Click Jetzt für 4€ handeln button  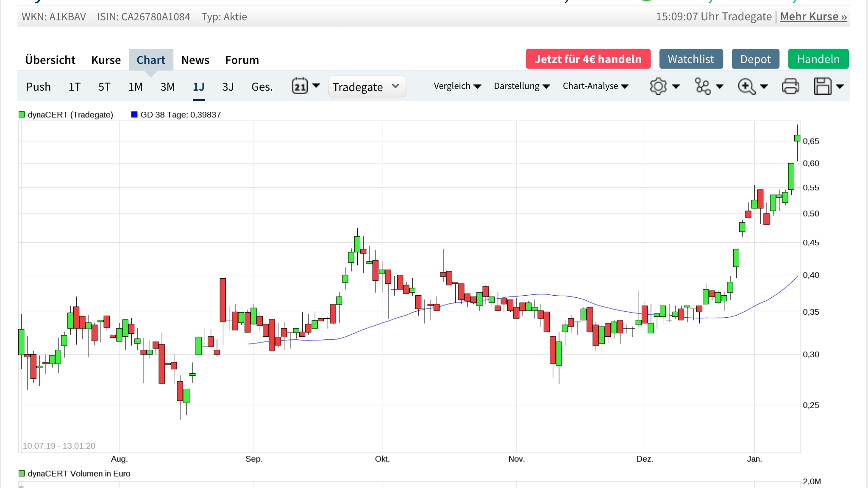pyautogui.click(x=588, y=59)
